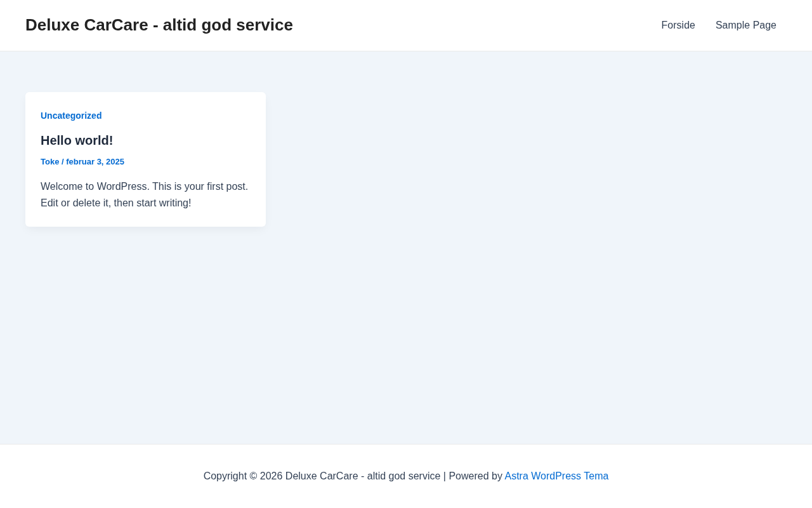View posts by author Toke
This screenshot has height=508, width=812.
[49, 162]
